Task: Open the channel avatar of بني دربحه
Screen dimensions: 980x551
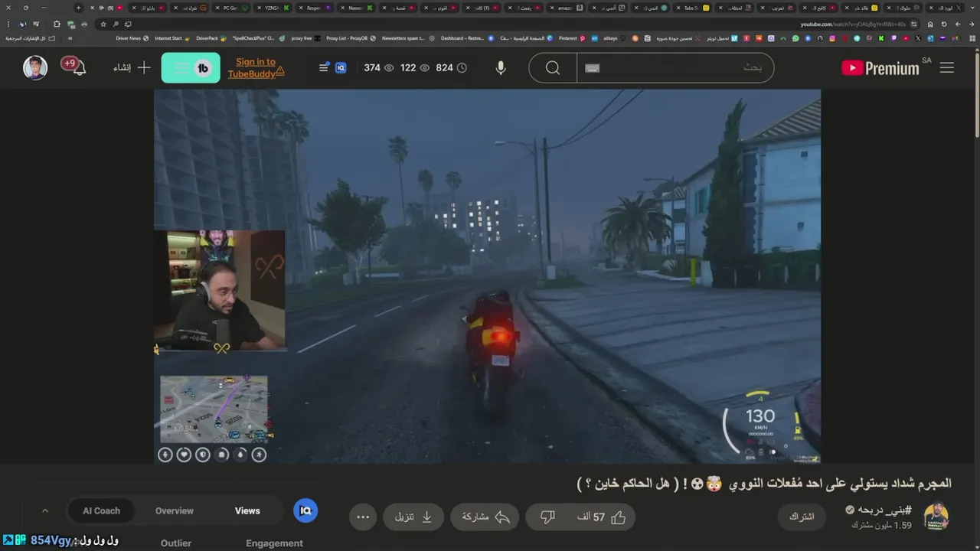Action: tap(936, 517)
